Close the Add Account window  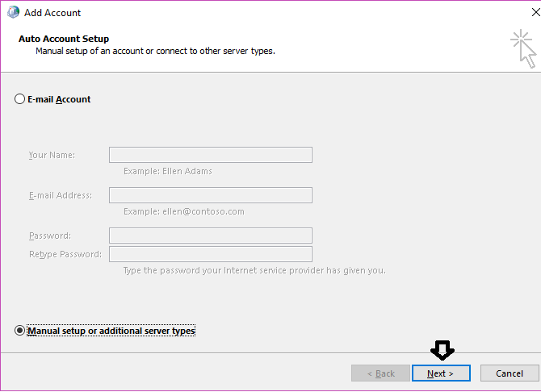coord(535,12)
